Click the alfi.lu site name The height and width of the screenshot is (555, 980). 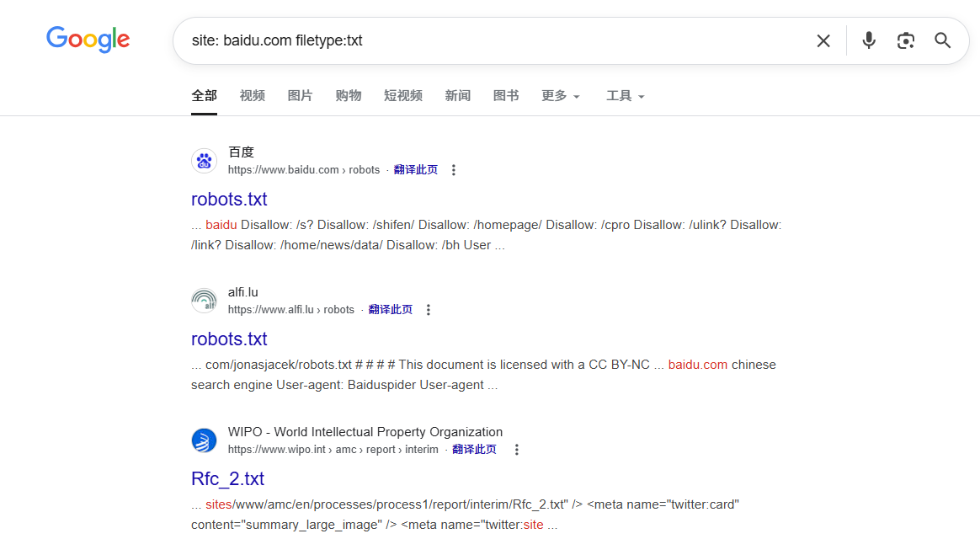243,292
